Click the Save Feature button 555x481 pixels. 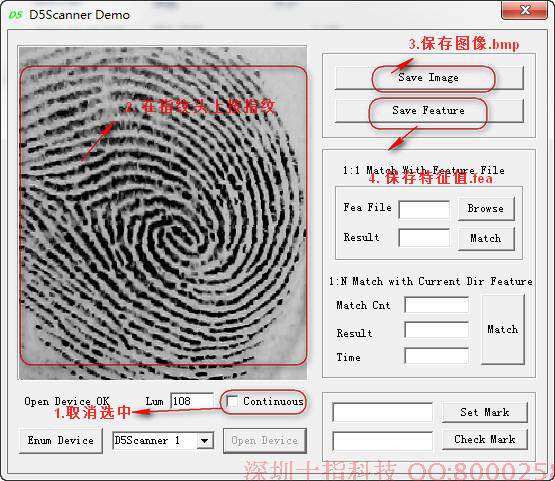click(x=429, y=111)
